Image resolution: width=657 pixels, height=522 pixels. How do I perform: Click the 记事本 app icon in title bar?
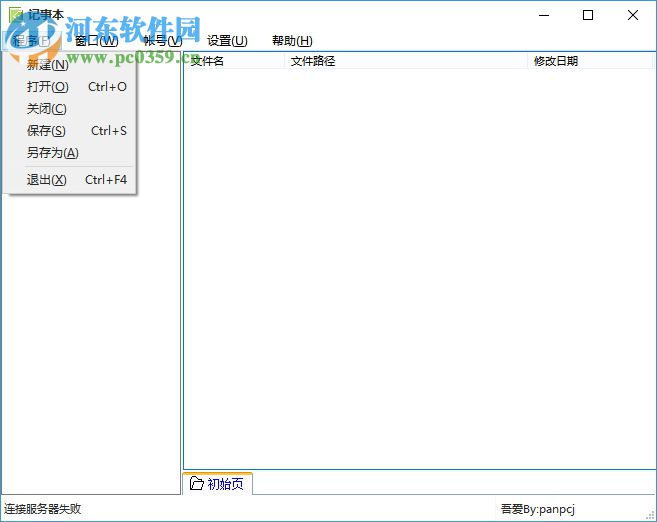[16, 16]
